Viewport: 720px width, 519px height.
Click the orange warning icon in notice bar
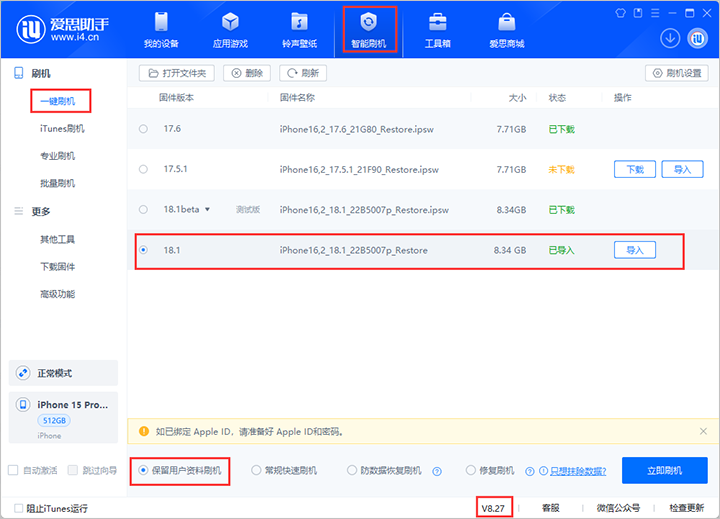click(144, 431)
